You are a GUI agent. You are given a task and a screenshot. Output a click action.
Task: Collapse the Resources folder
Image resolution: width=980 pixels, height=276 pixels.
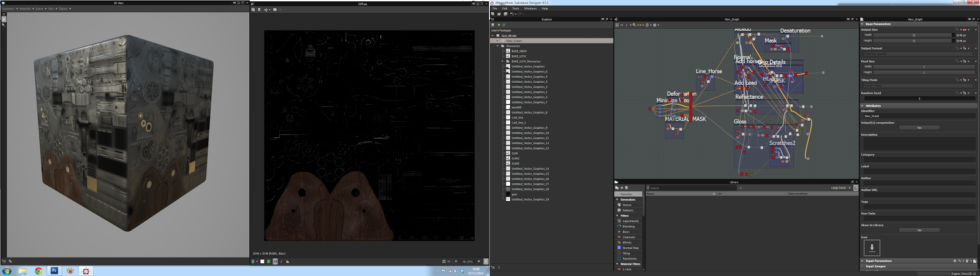498,46
